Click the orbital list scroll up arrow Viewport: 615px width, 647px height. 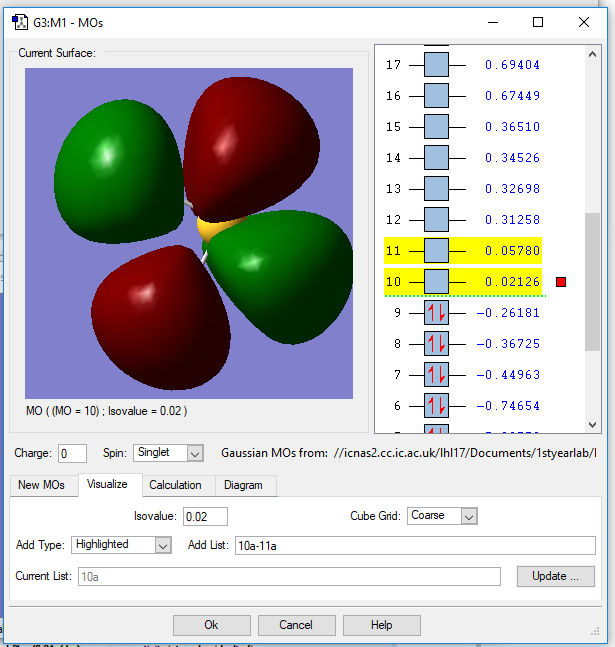pyautogui.click(x=592, y=54)
